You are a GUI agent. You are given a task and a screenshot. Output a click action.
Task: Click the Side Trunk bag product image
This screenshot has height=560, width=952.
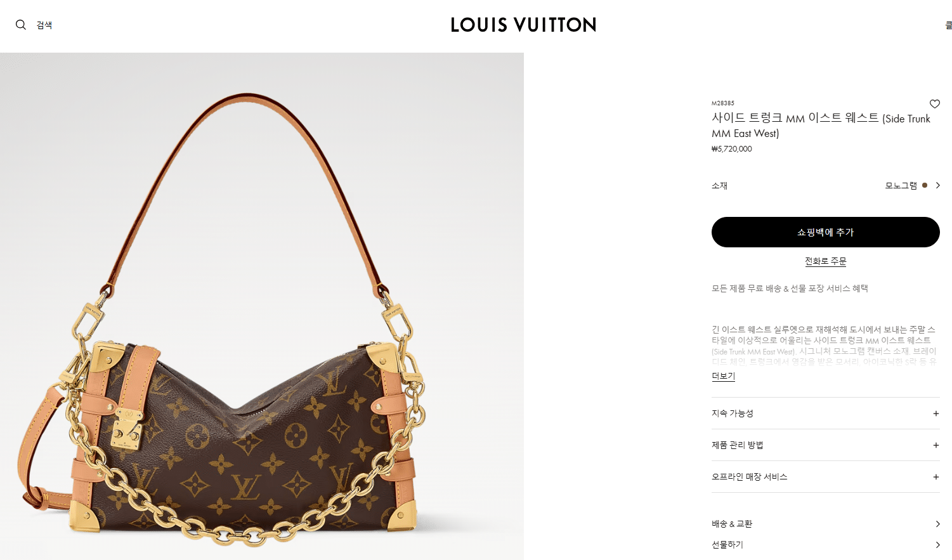262,306
